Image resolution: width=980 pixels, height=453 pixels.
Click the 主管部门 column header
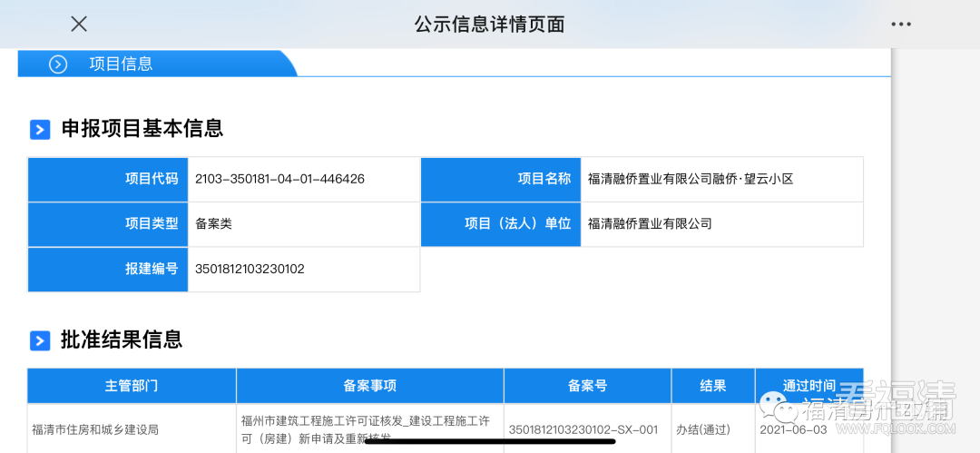point(132,386)
